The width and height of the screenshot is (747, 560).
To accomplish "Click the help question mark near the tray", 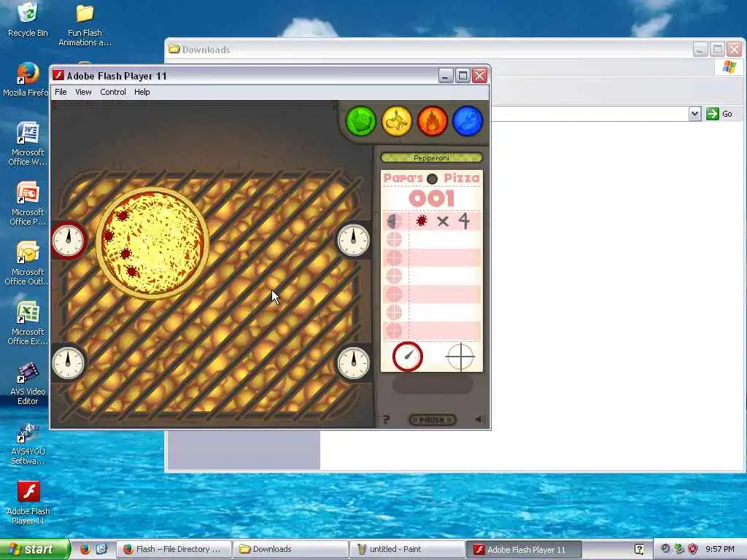I will (x=639, y=549).
